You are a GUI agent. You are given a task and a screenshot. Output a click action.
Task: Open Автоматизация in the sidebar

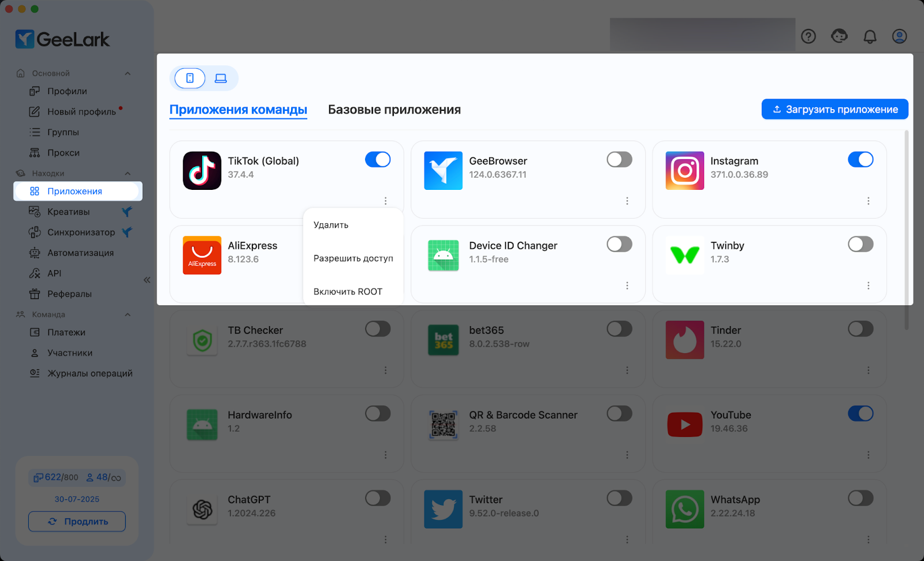coord(80,253)
